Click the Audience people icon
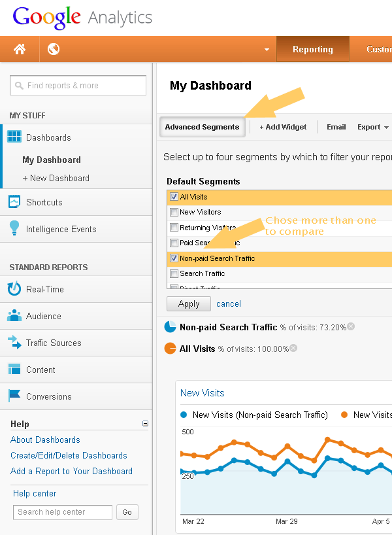Viewport: 392px width, 535px height. [x=14, y=315]
